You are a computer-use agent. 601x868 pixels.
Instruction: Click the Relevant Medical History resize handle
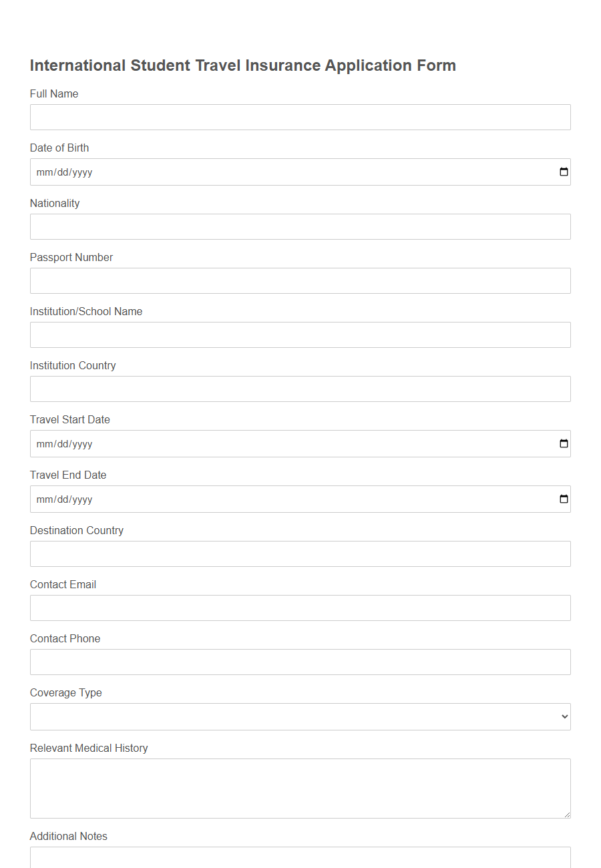(568, 817)
